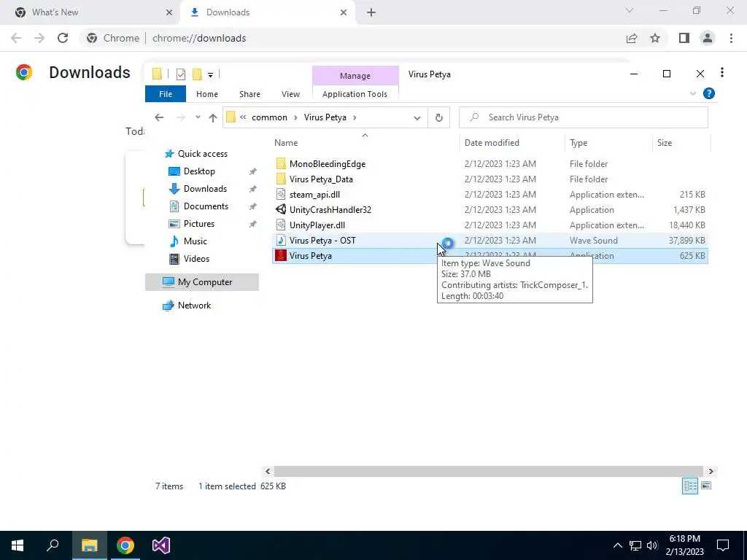The image size is (747, 560).
Task: Click the Explorer forward arrow
Action: pos(181,117)
